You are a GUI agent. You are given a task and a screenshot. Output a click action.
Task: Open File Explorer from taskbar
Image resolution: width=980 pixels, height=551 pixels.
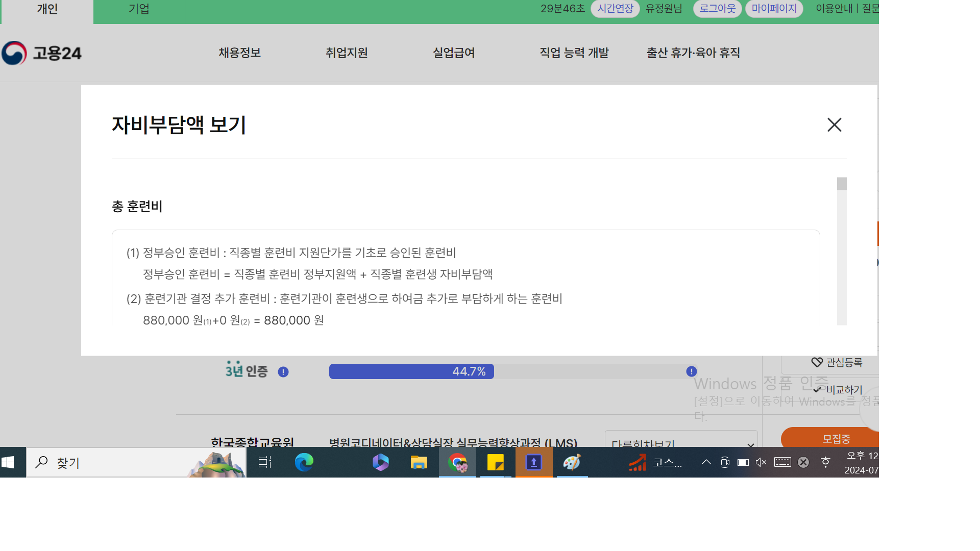click(x=419, y=463)
